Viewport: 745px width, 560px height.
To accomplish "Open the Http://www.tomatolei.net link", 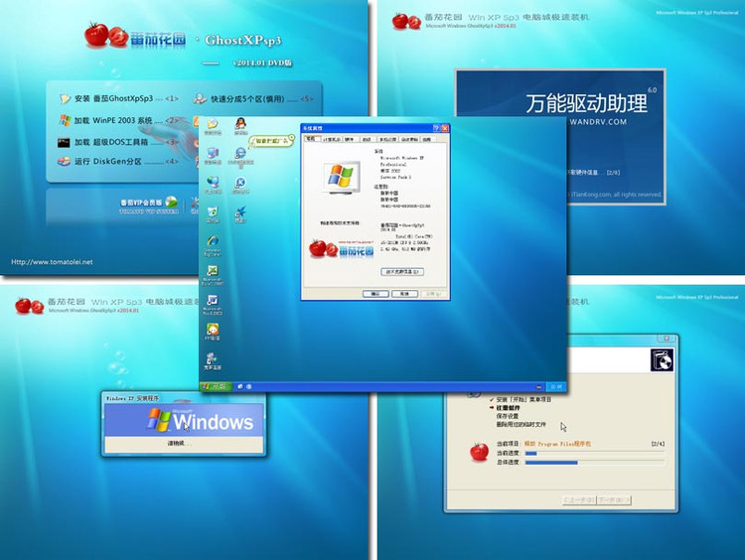I will pyautogui.click(x=52, y=262).
